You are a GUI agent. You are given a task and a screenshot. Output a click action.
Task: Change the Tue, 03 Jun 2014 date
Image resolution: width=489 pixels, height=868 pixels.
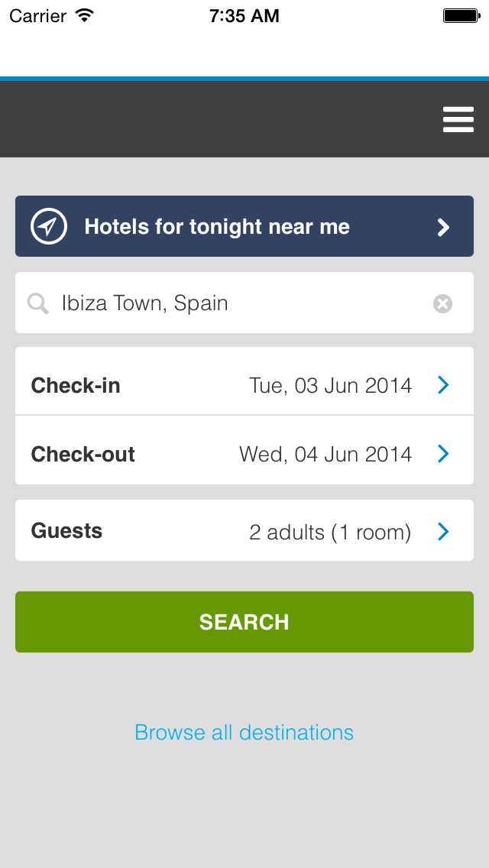click(331, 385)
